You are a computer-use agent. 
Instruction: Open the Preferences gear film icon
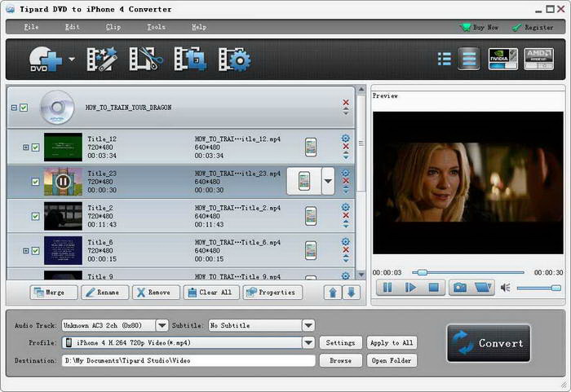[x=234, y=59]
